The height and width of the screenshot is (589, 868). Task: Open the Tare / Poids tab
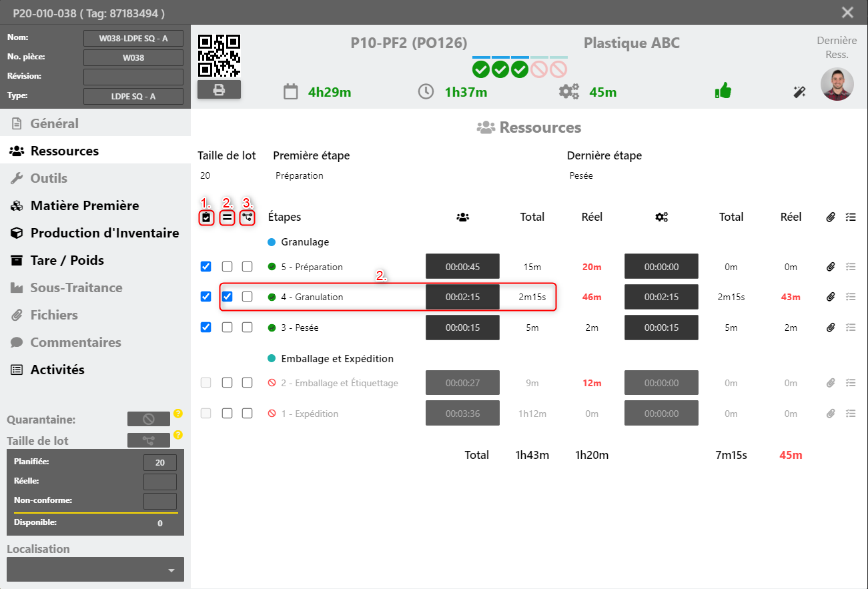point(95,260)
